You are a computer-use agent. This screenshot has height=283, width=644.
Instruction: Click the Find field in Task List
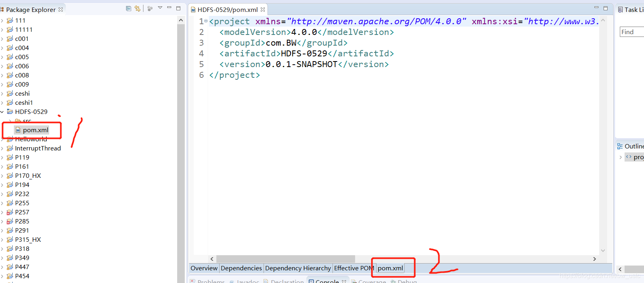coord(632,32)
